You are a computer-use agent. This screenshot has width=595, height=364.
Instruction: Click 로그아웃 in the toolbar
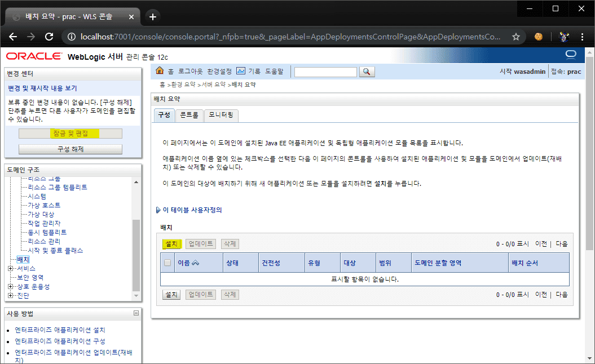click(x=191, y=72)
